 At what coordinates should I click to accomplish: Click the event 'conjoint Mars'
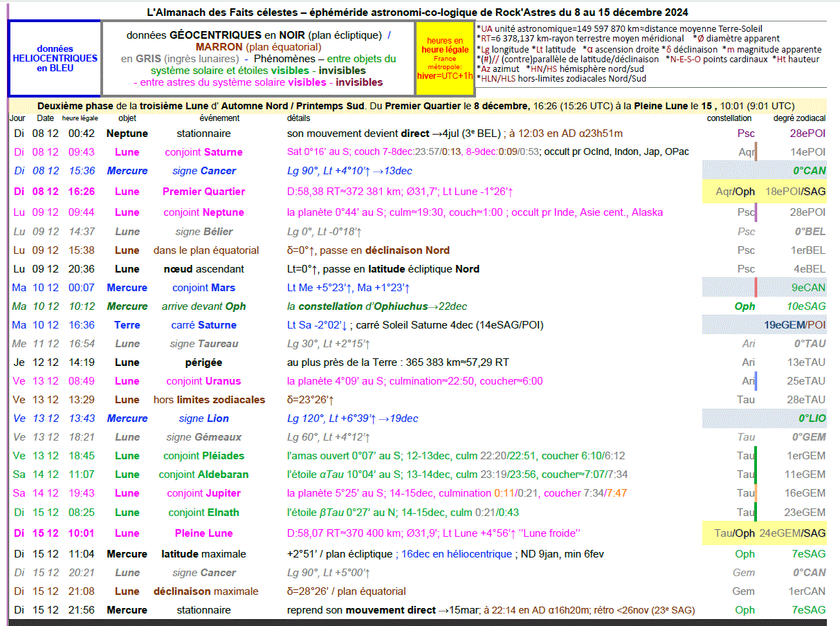(x=203, y=288)
